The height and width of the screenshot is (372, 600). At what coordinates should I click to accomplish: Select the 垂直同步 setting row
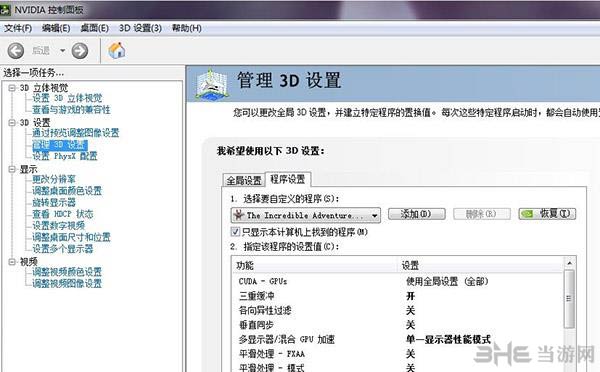click(398, 325)
